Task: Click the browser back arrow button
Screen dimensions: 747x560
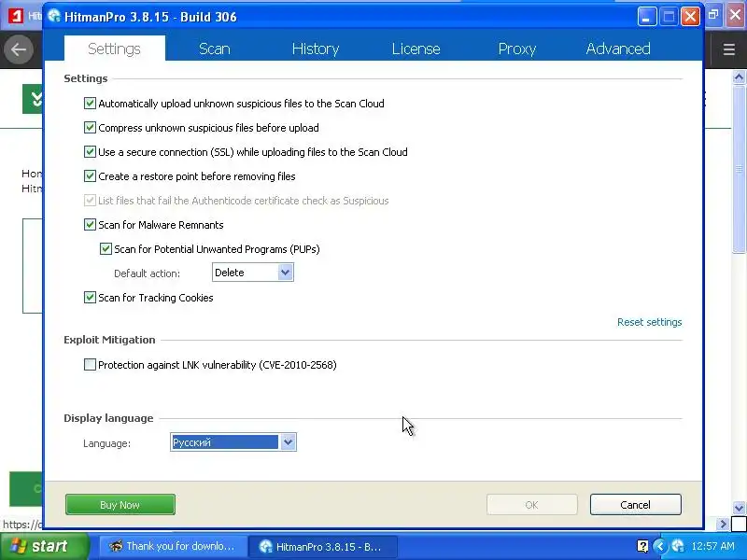Action: click(x=19, y=49)
